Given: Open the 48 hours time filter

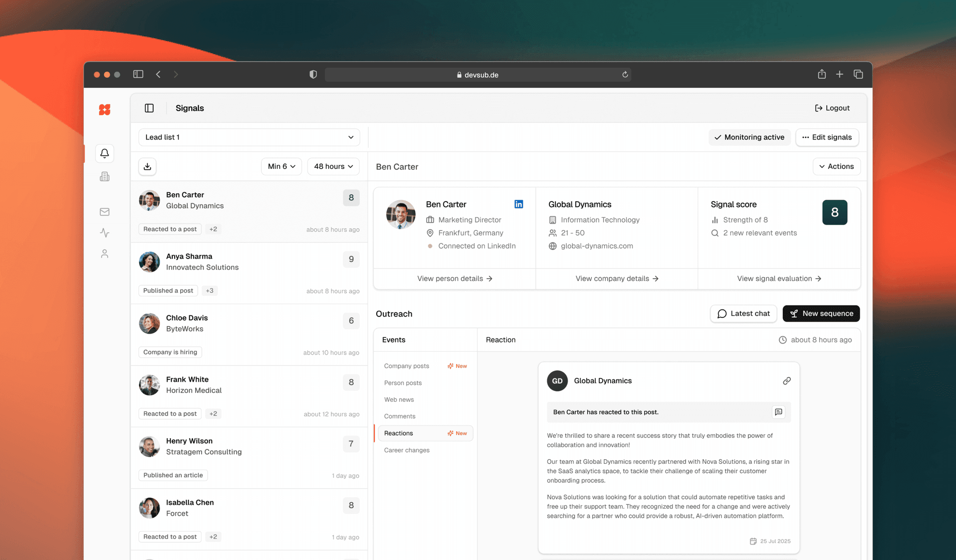Looking at the screenshot, I should tap(333, 167).
